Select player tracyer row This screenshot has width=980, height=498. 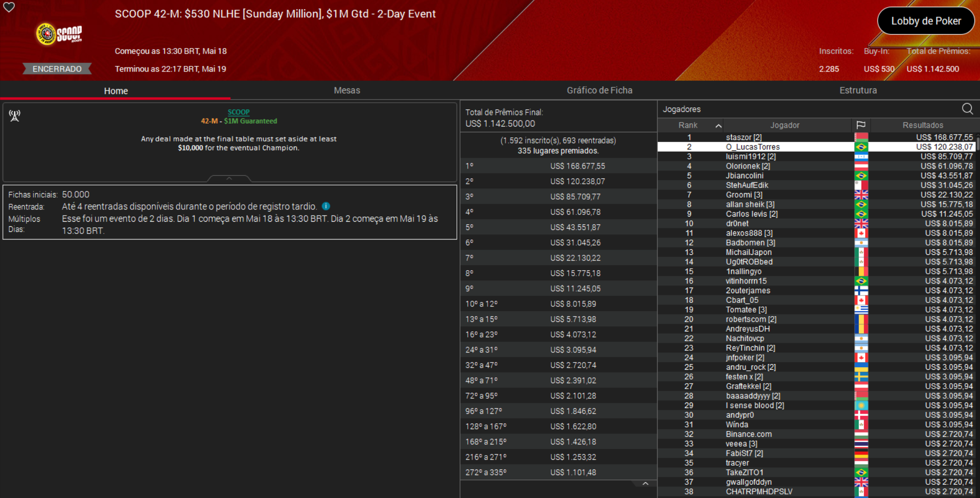tap(816, 463)
